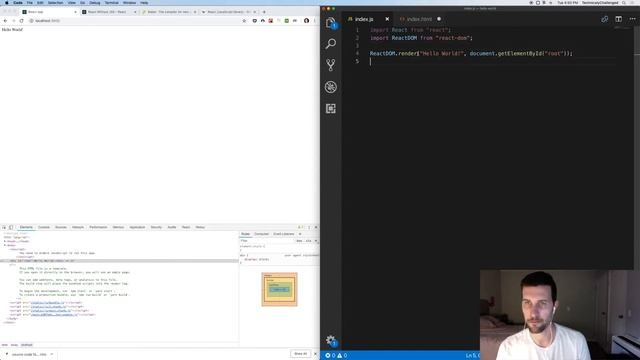Collapse the body element in DOM tree
Image resolution: width=640 pixels, height=360 pixels.
(5, 245)
